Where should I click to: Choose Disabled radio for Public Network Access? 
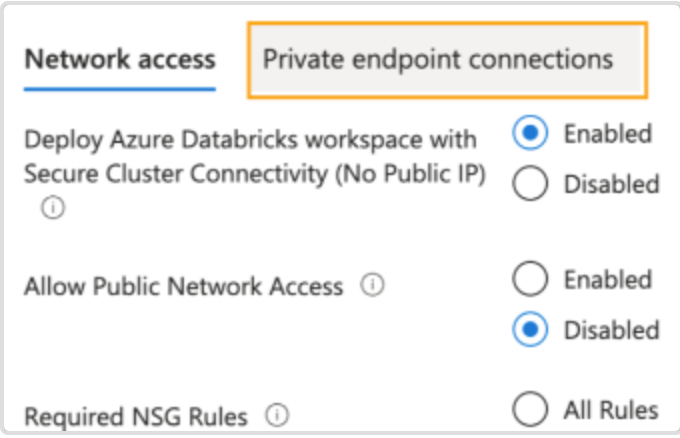coord(530,330)
